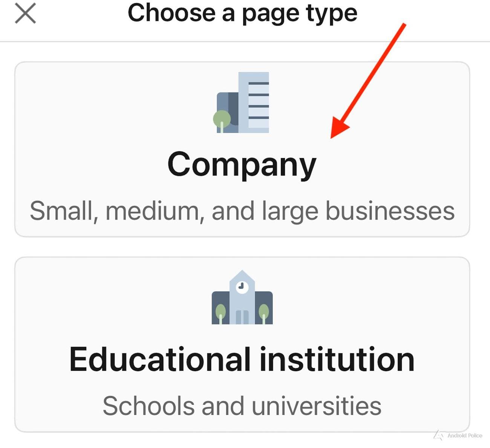490x448 pixels.
Task: Tap the bold "Company" label
Action: click(242, 164)
